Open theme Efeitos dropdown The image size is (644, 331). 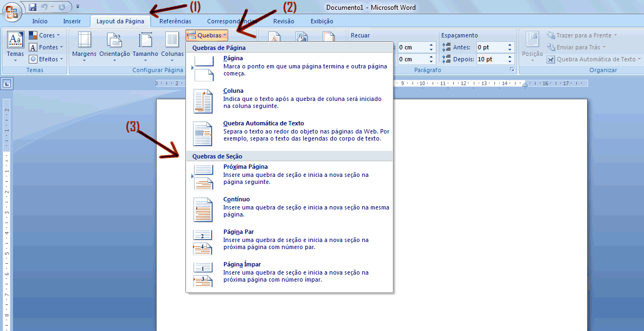[46, 59]
